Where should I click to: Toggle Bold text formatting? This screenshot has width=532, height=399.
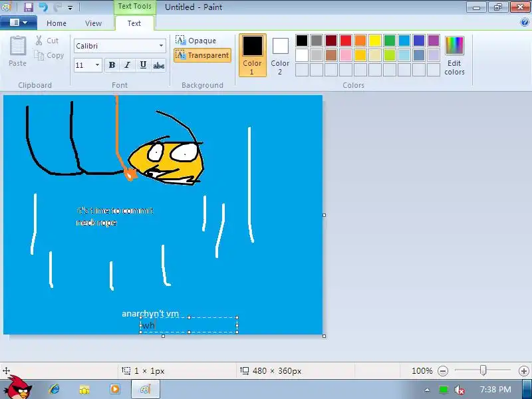point(112,65)
